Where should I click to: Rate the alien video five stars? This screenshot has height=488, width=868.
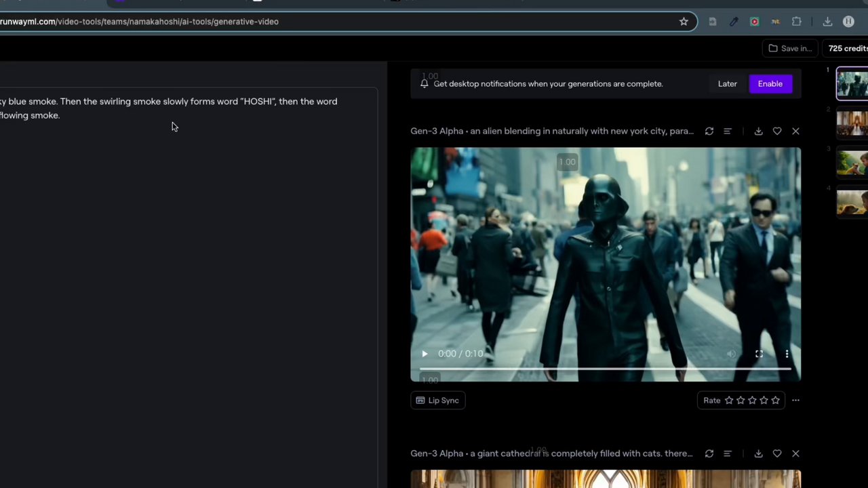tap(775, 401)
